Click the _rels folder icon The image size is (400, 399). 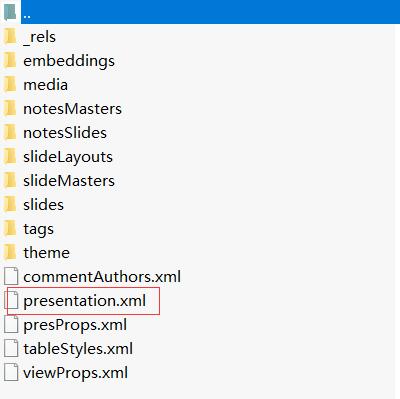point(10,36)
